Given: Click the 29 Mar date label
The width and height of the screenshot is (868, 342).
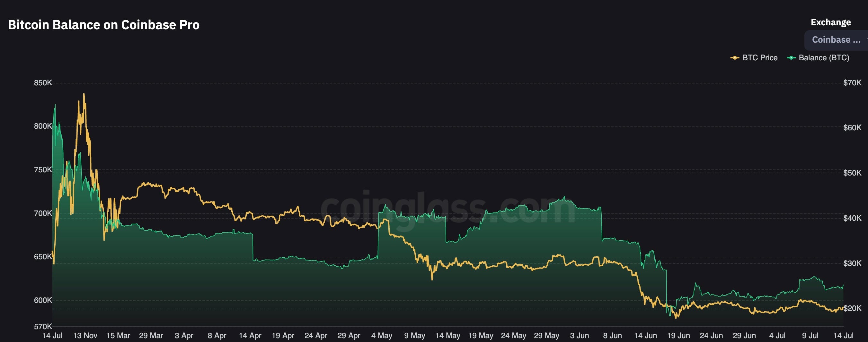Looking at the screenshot, I should point(151,336).
